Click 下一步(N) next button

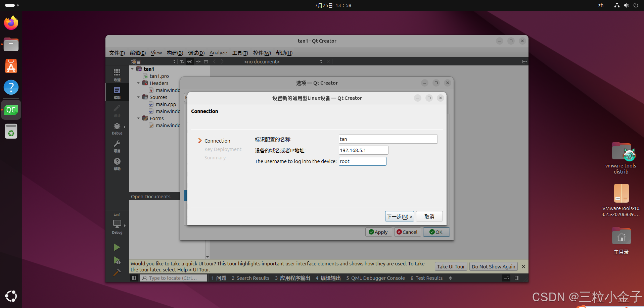click(x=399, y=216)
